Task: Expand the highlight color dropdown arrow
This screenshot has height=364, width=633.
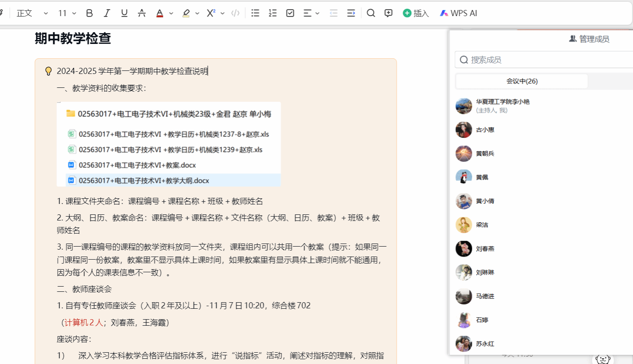Action: [x=197, y=13]
